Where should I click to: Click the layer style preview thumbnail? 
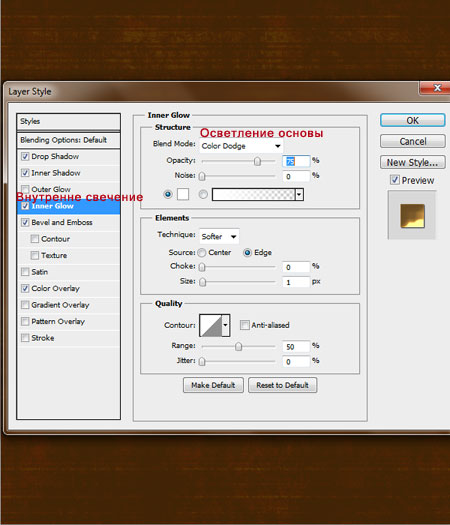point(412,216)
